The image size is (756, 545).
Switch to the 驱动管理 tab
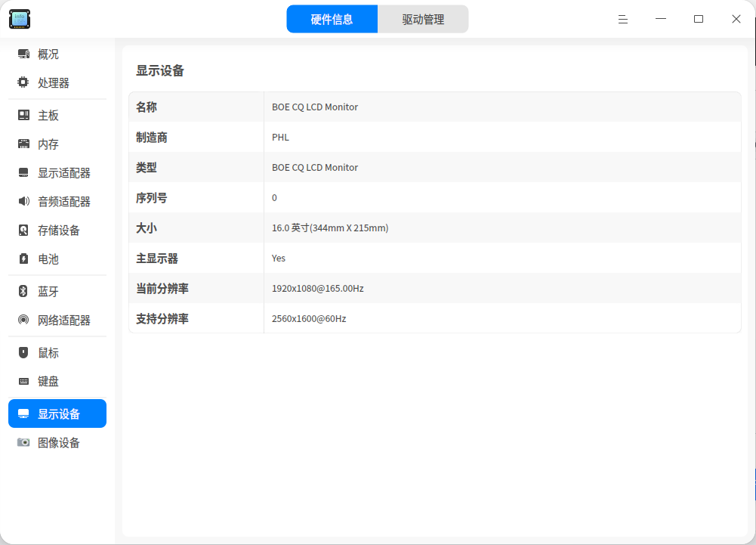pyautogui.click(x=423, y=20)
